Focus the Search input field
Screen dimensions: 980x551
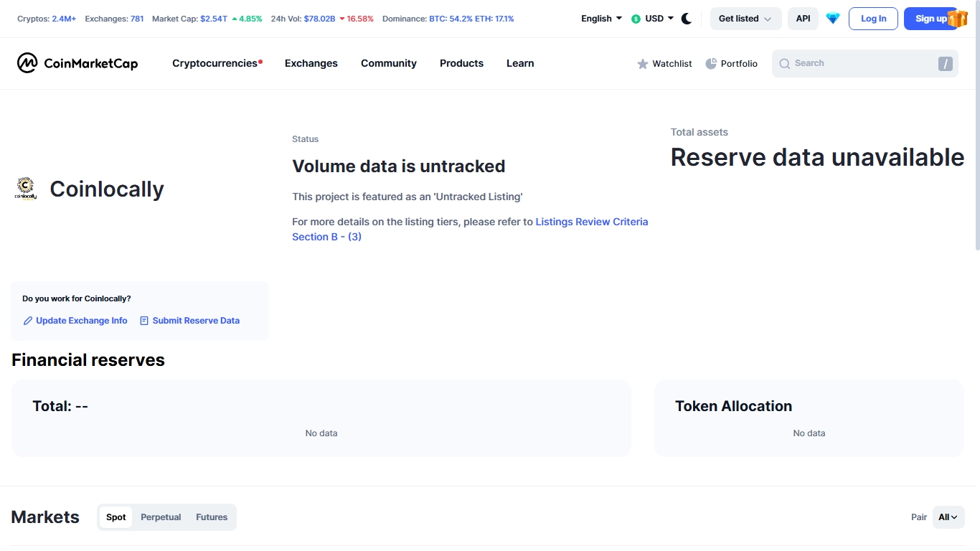point(864,64)
